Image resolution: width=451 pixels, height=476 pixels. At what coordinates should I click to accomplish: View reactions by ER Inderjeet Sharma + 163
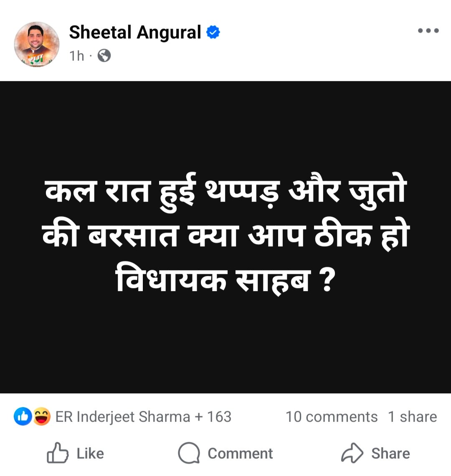(143, 417)
